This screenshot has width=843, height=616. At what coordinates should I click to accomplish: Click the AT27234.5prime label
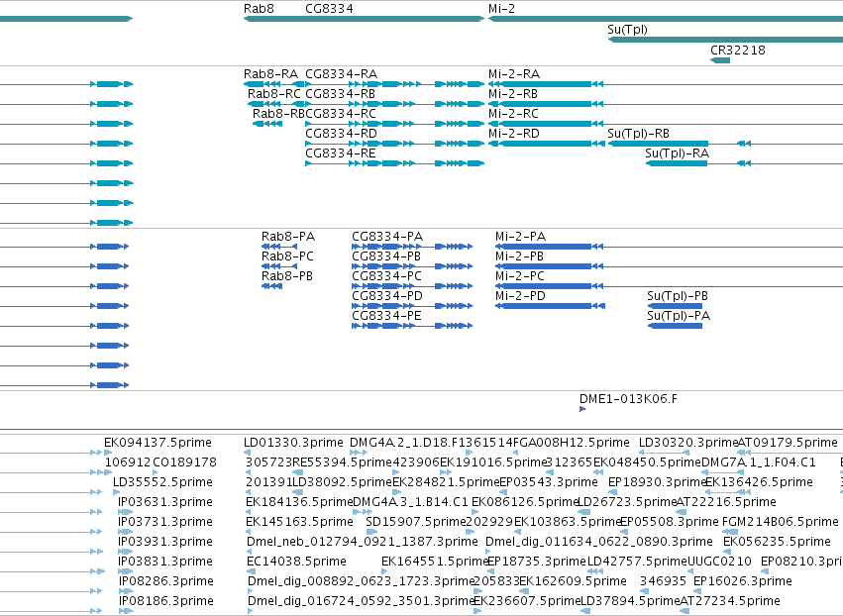[730, 602]
